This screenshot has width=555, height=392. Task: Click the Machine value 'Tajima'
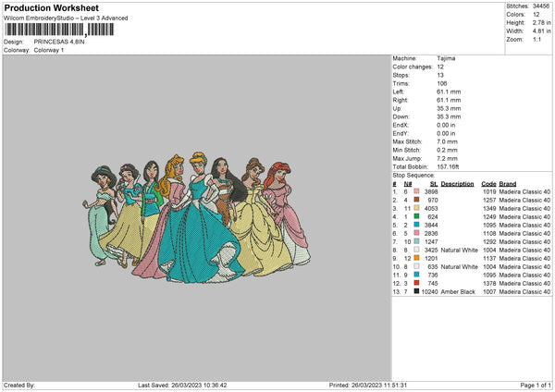(446, 58)
